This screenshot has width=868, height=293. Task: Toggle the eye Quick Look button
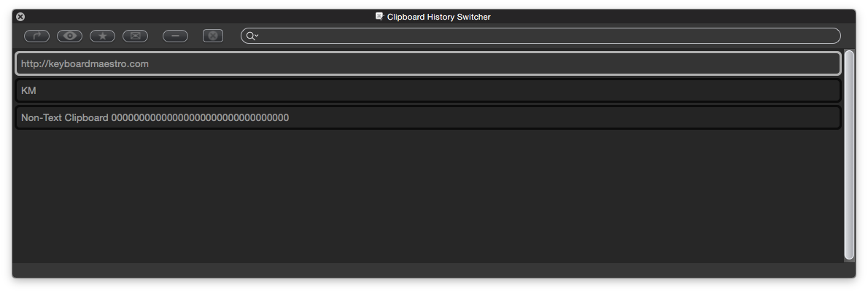[x=70, y=36]
